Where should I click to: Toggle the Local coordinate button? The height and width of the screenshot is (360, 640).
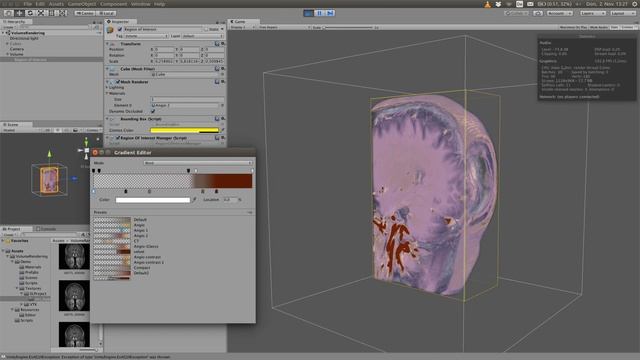point(106,13)
